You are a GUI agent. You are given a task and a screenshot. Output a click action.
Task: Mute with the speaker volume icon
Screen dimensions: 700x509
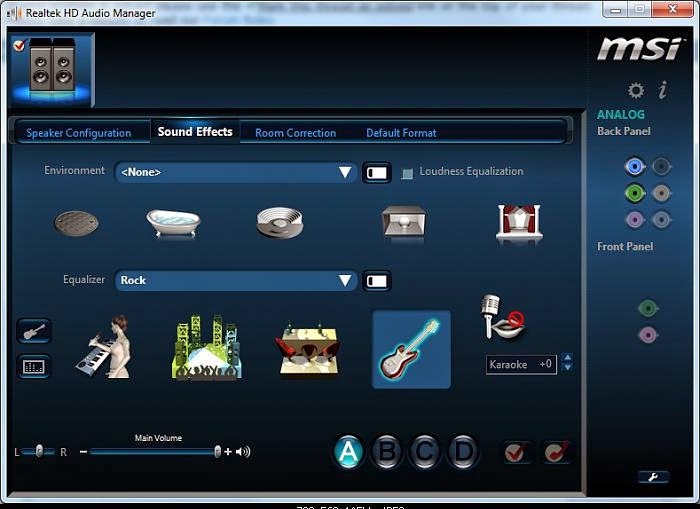click(x=243, y=452)
